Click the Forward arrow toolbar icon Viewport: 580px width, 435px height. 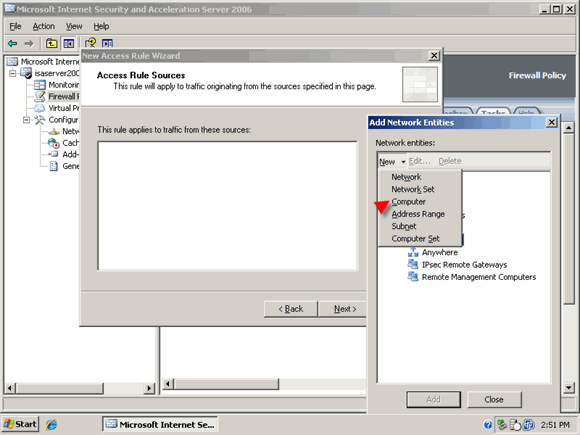29,44
